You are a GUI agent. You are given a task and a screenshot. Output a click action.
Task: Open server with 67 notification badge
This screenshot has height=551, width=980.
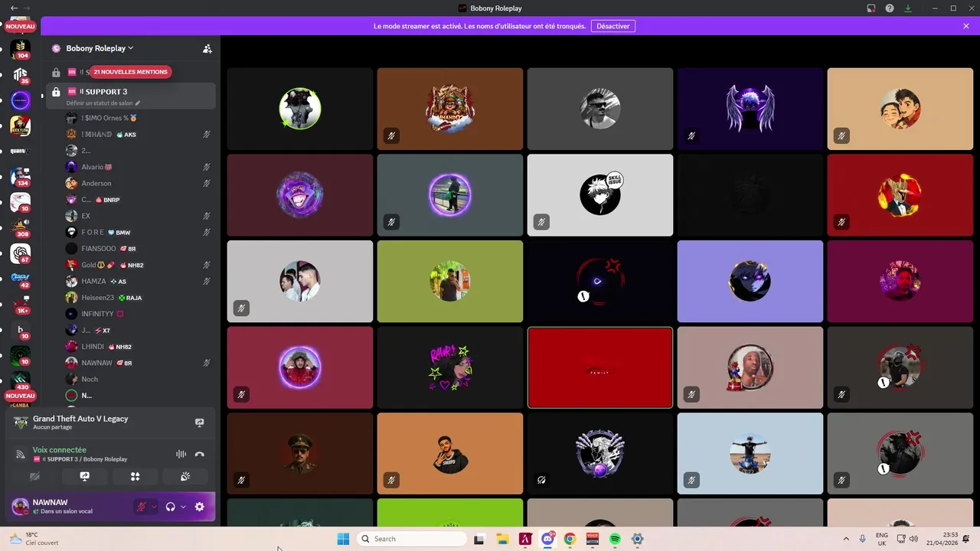pos(21,253)
